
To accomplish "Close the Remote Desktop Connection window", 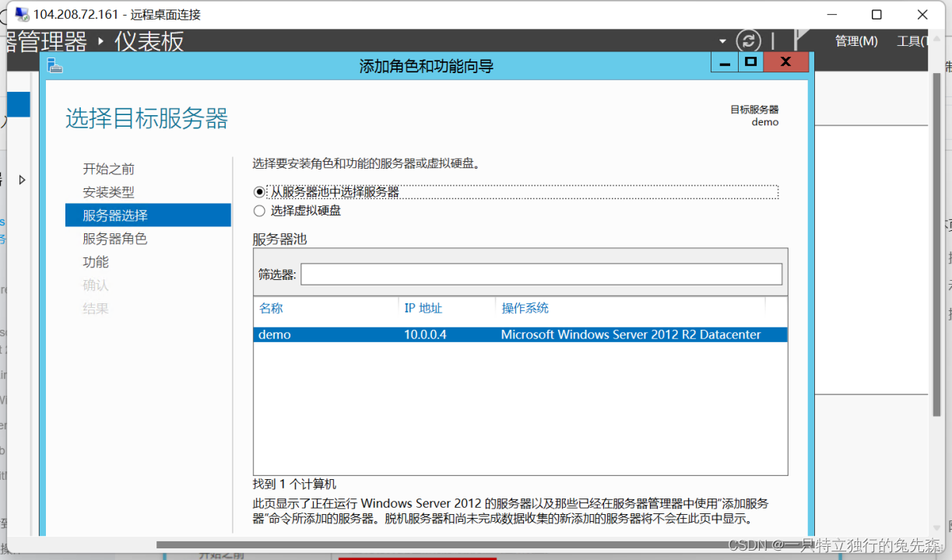I will [x=922, y=14].
